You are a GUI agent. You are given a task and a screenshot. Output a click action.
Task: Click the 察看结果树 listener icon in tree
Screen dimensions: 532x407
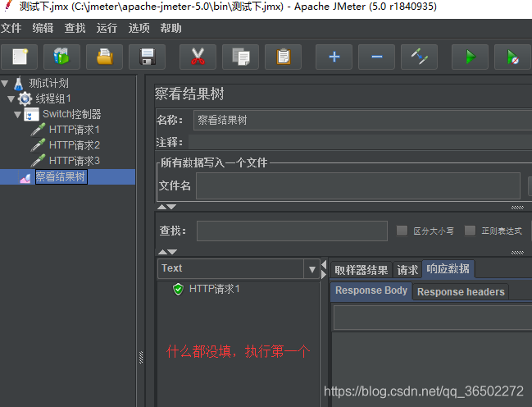pyautogui.click(x=25, y=177)
